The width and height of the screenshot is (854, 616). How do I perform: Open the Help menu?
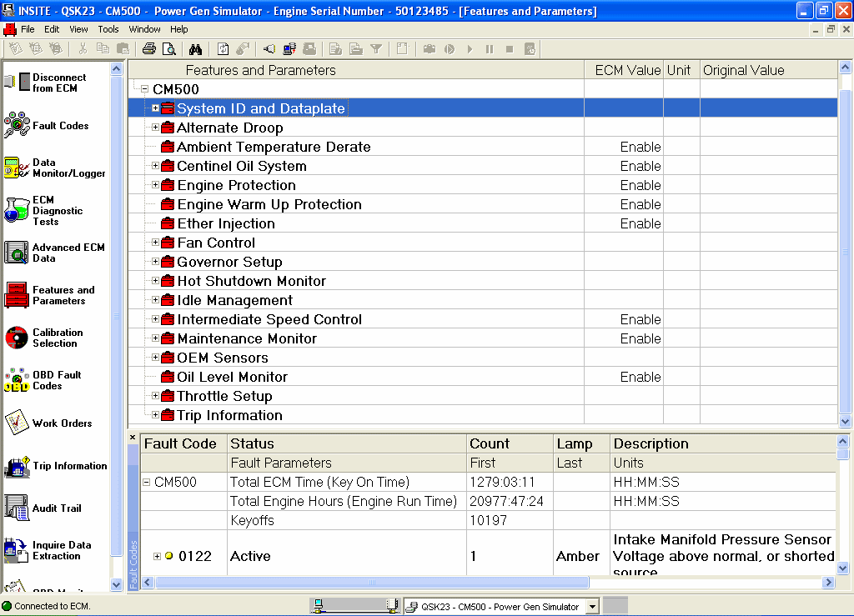pos(178,29)
